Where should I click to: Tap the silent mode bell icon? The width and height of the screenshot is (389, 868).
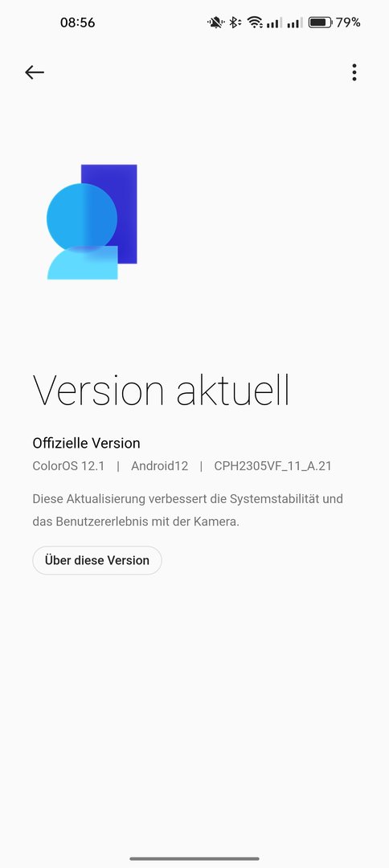pos(215,23)
